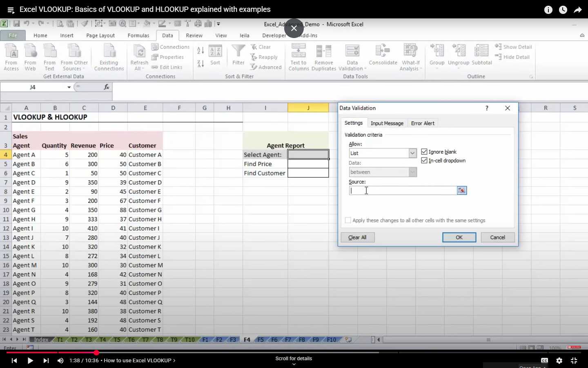The height and width of the screenshot is (368, 588).
Task: Click OK in Data Validation dialog
Action: (459, 238)
